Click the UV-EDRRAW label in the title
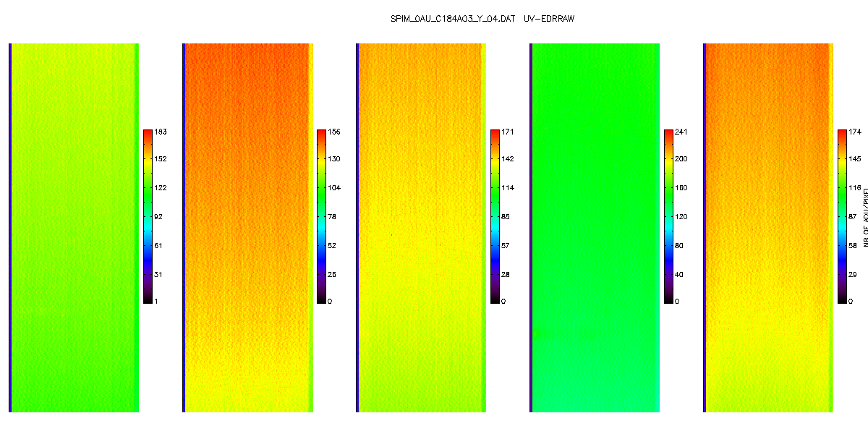868x434 pixels. pos(549,19)
